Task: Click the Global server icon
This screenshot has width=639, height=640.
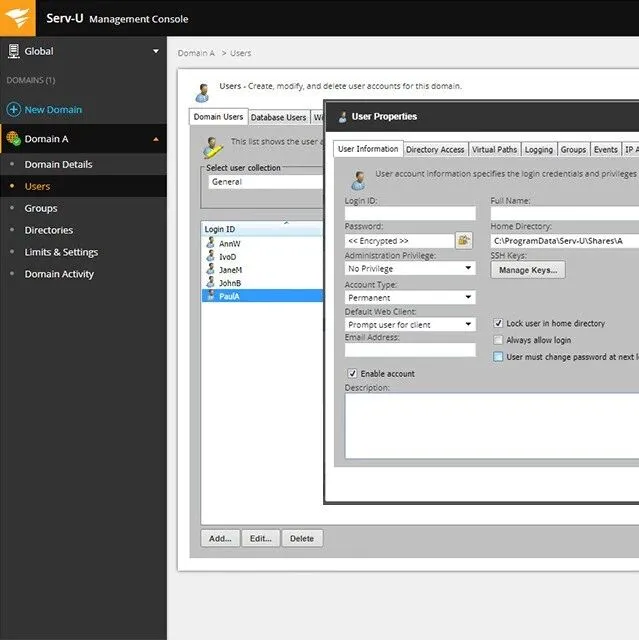Action: 13,51
